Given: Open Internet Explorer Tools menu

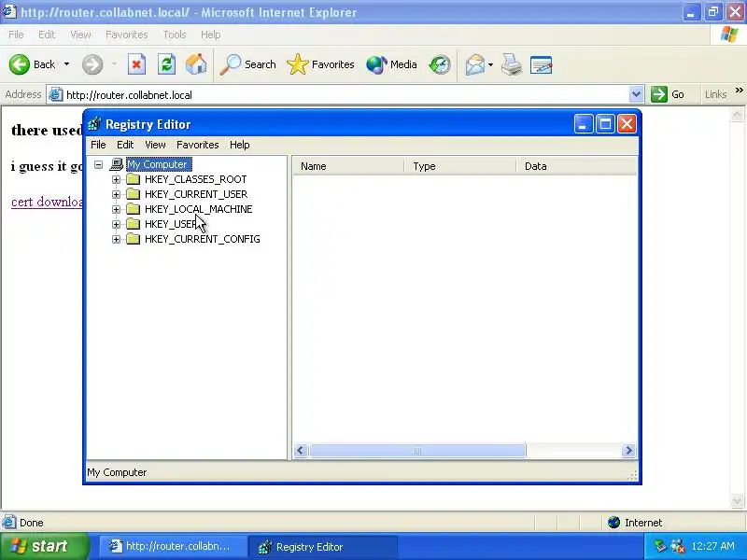Looking at the screenshot, I should 175,35.
